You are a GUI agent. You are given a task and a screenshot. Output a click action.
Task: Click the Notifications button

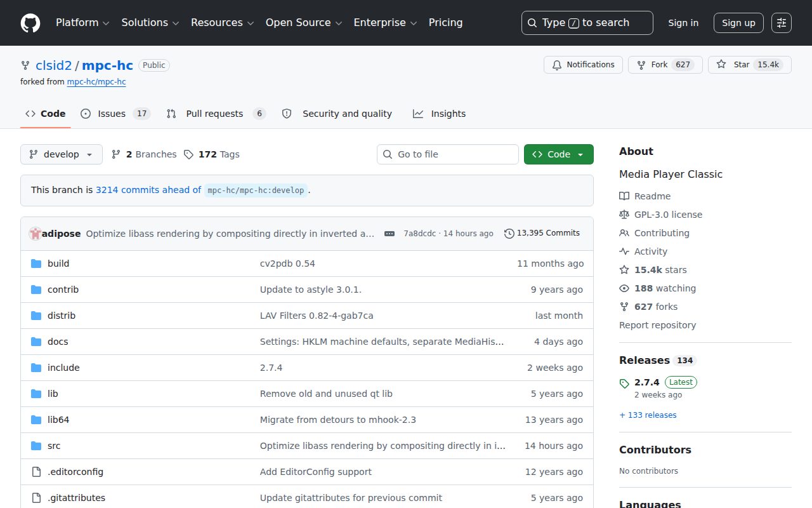click(x=583, y=65)
